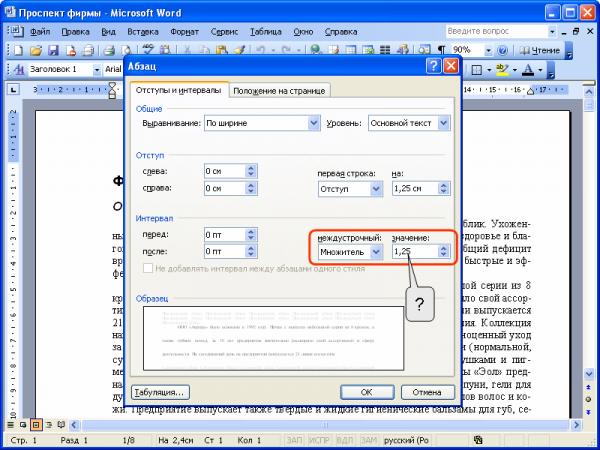Screen dimensions: 600x450
Task: Click the Microsoft Word Help icon
Action: [x=502, y=50]
